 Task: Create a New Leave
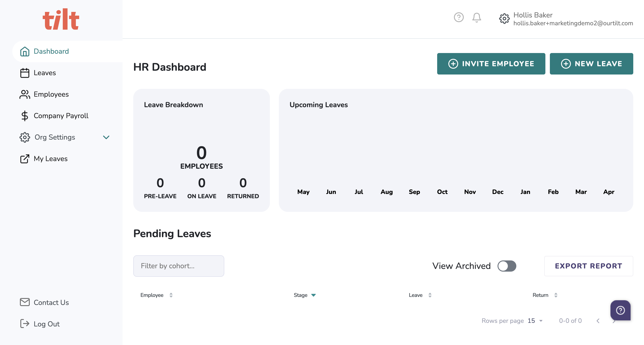pyautogui.click(x=591, y=64)
